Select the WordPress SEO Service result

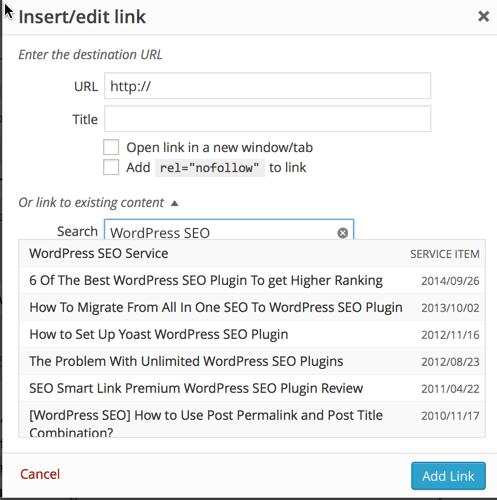252,254
